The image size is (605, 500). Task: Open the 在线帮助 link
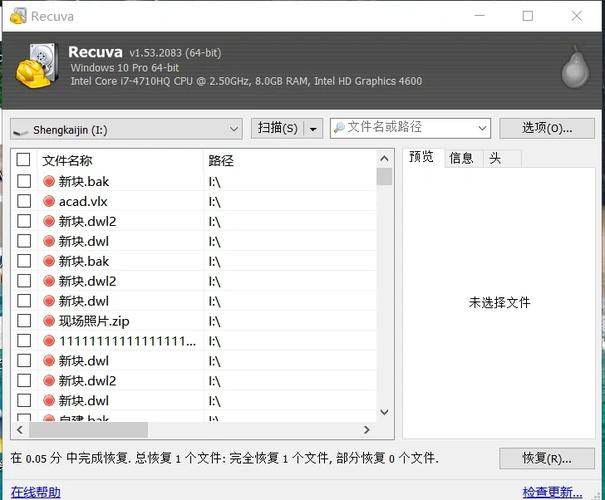(x=35, y=492)
